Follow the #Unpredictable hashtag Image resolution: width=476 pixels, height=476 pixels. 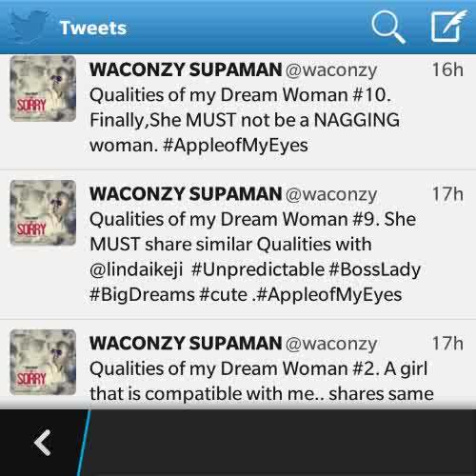point(258,269)
